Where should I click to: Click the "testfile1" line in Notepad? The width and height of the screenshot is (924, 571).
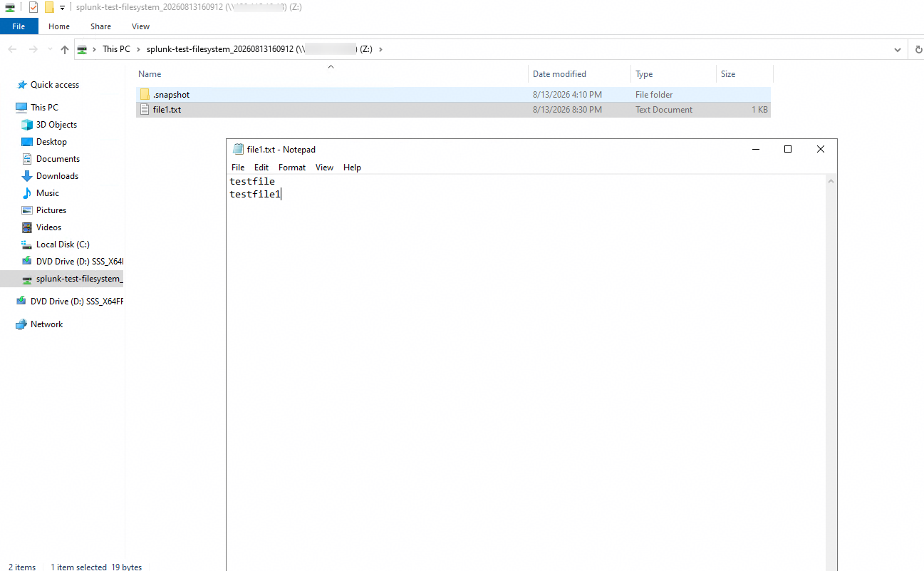coord(255,194)
